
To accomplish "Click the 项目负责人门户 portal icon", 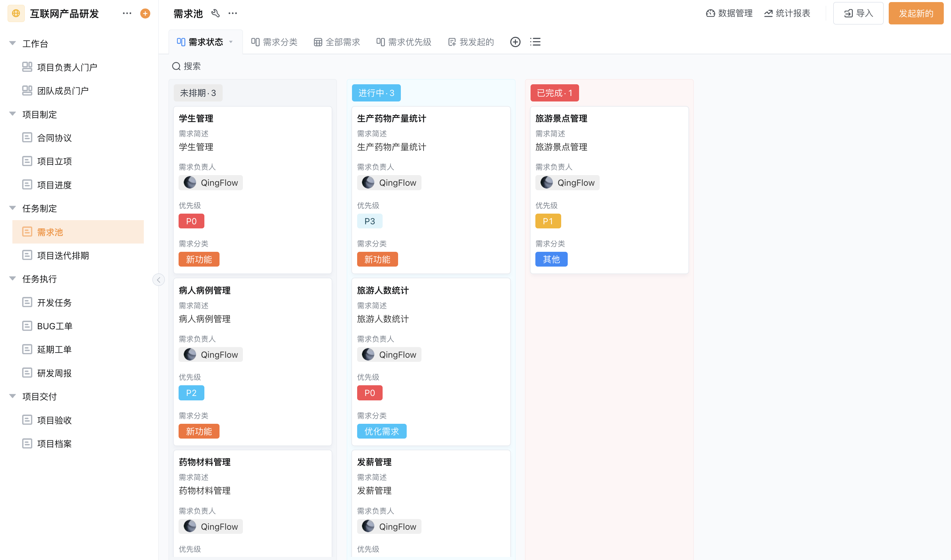I will click(27, 67).
